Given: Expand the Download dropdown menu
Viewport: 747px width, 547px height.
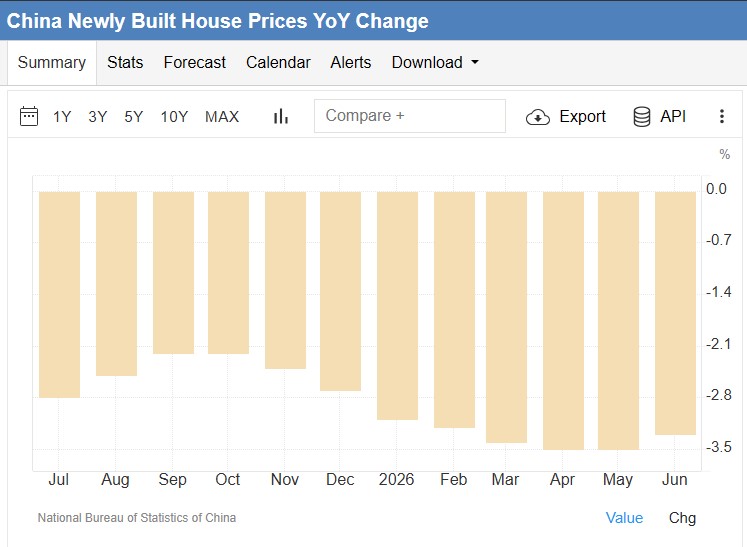Looking at the screenshot, I should point(435,62).
